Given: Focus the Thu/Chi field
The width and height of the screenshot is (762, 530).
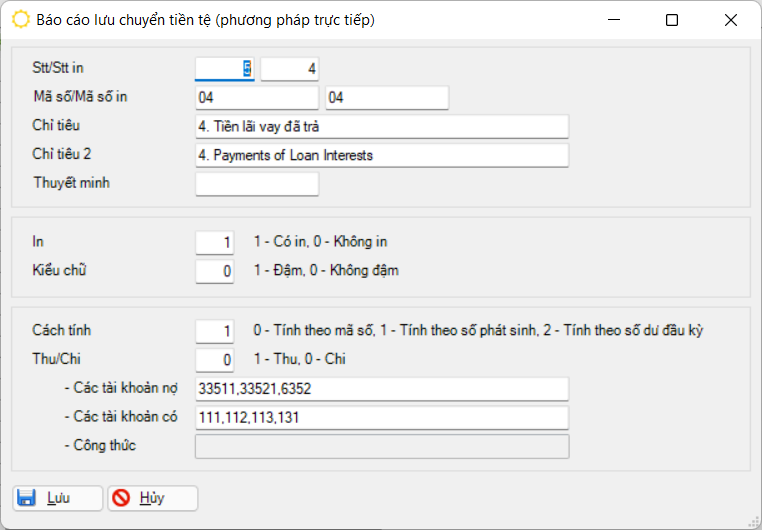Looking at the screenshot, I should [215, 359].
